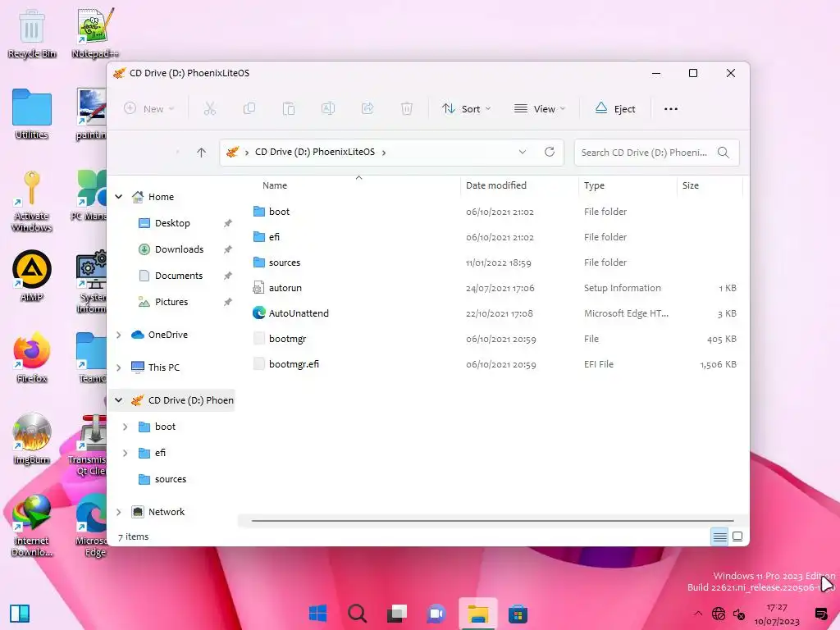Open the Windows Start button
This screenshot has width=840, height=630.
[317, 614]
